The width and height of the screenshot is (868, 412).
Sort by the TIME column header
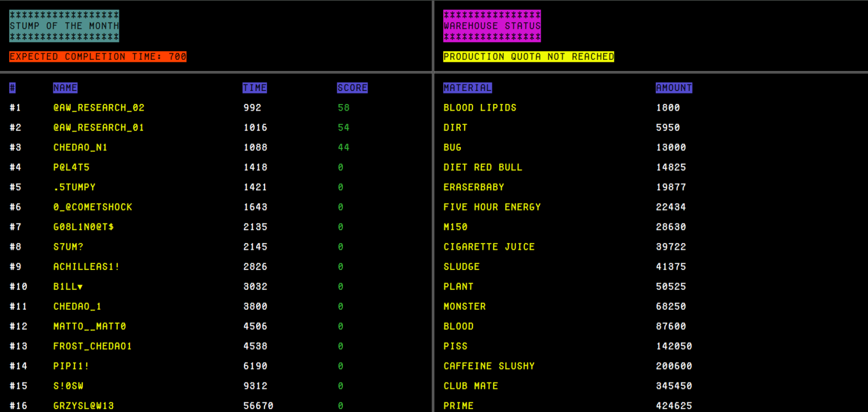255,88
